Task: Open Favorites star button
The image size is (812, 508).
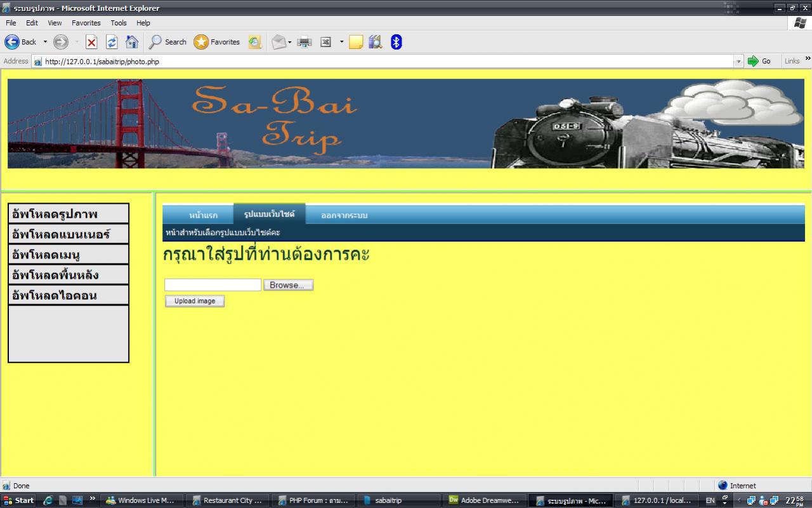Action: click(217, 42)
